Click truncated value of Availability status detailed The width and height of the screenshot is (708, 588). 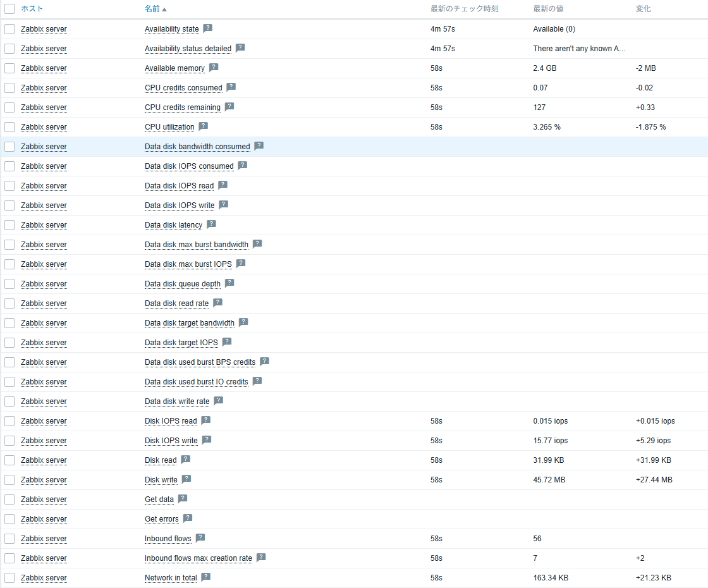click(579, 49)
